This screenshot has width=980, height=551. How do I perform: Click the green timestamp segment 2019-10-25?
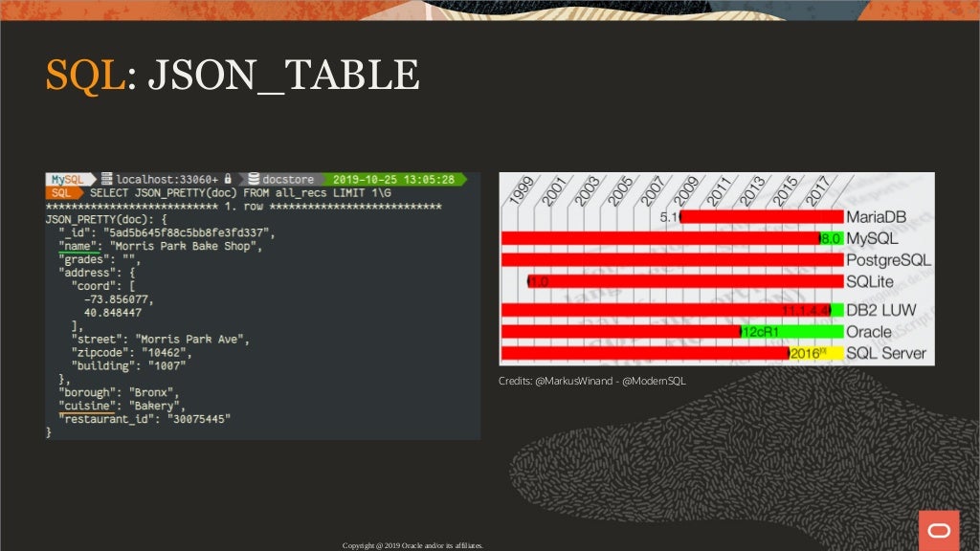pyautogui.click(x=393, y=179)
